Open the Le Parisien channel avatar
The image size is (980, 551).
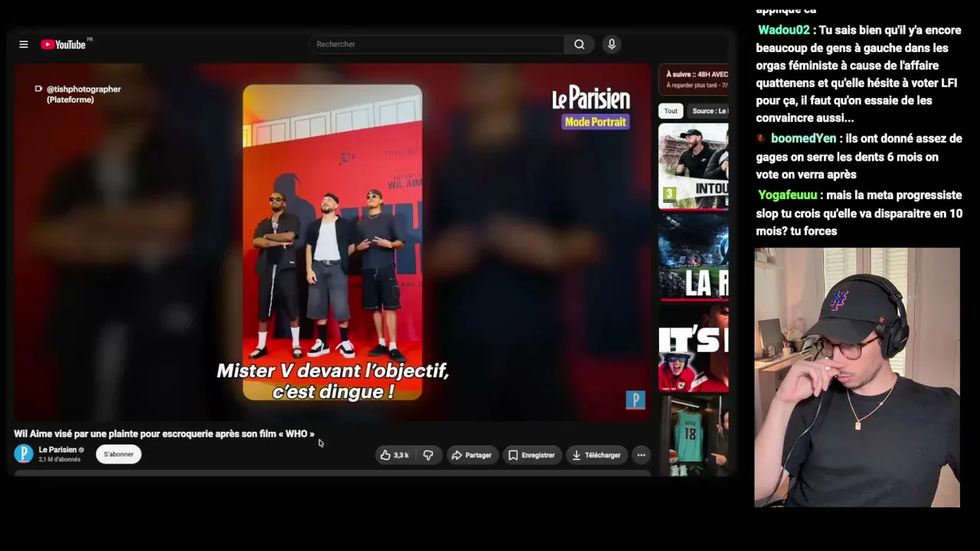[24, 454]
